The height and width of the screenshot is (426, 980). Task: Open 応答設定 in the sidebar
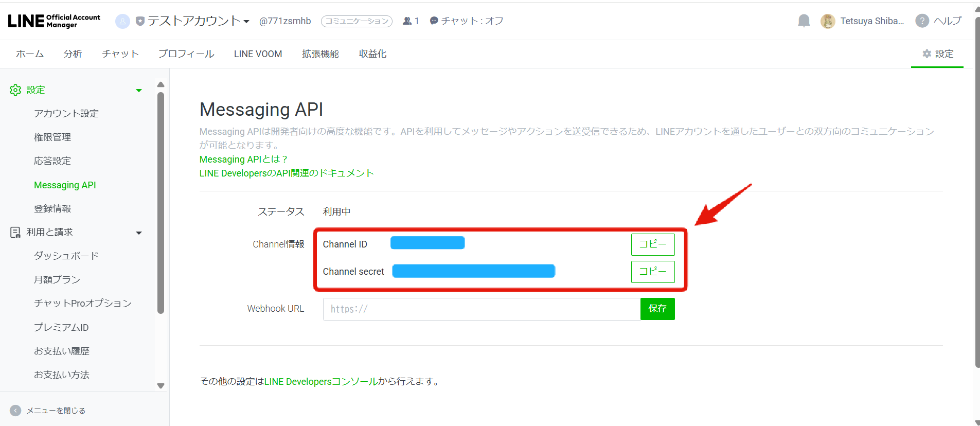pos(52,161)
